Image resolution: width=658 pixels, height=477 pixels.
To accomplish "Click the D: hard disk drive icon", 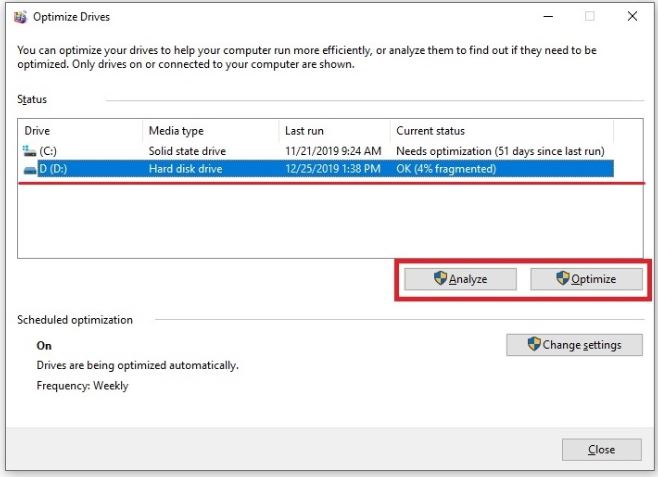I will [x=29, y=169].
